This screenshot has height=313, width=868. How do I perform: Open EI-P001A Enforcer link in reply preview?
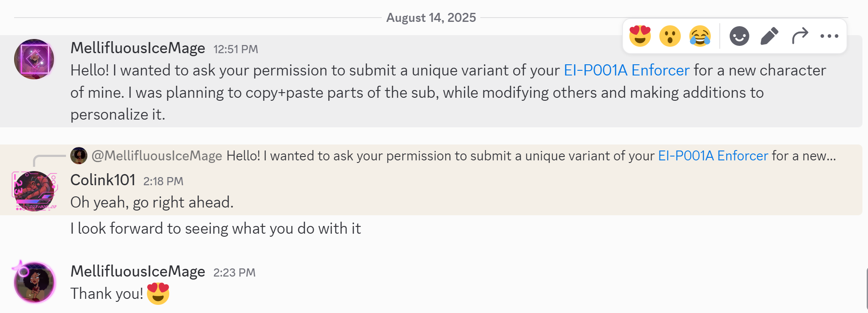coord(713,156)
